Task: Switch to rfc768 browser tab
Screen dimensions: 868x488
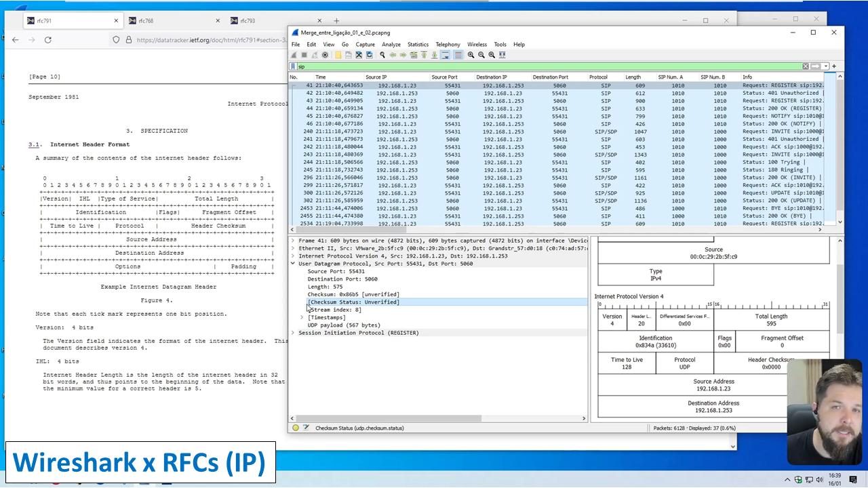Action: (172, 21)
